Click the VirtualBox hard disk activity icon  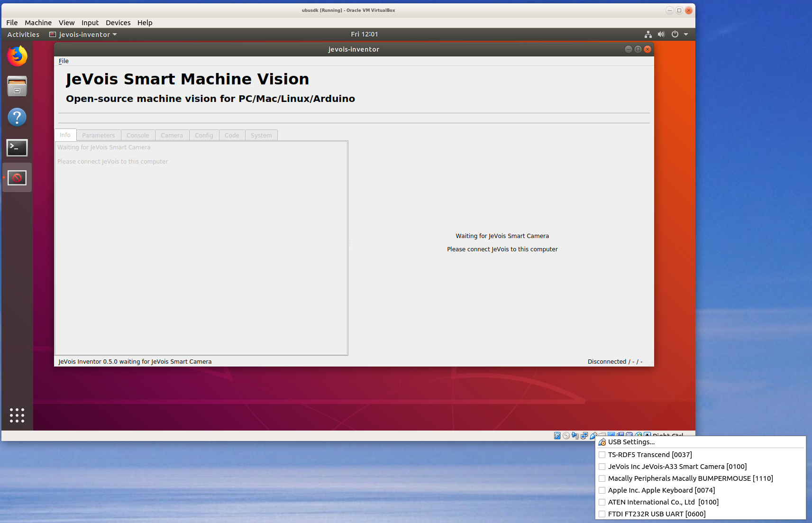pyautogui.click(x=557, y=435)
